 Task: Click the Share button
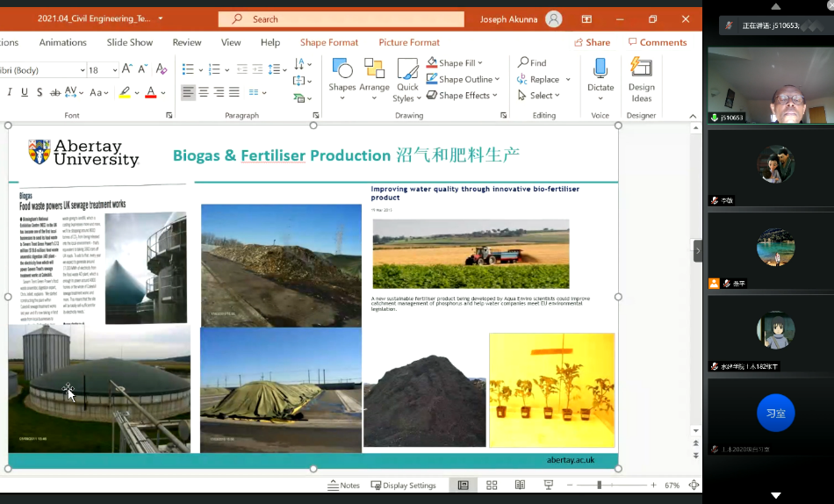(x=592, y=42)
